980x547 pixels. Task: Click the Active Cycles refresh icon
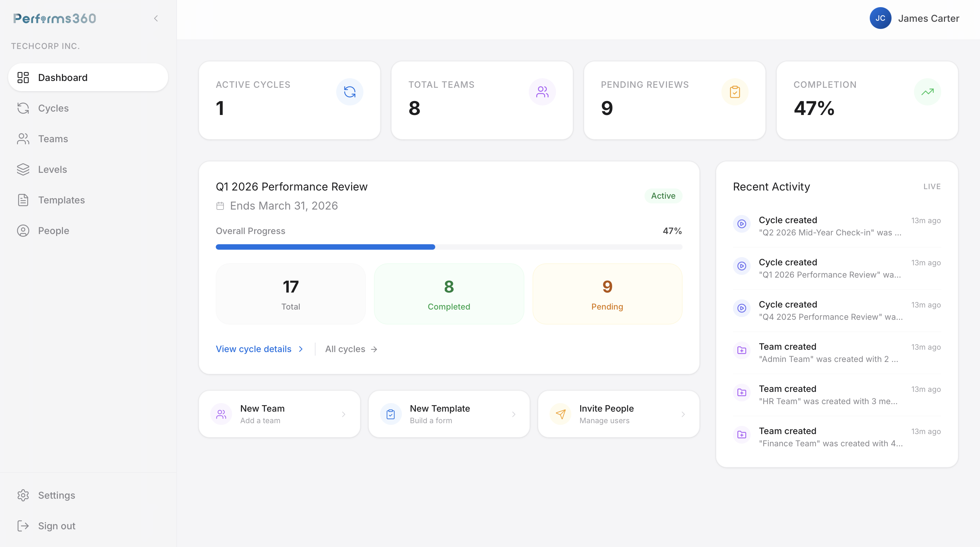(349, 92)
